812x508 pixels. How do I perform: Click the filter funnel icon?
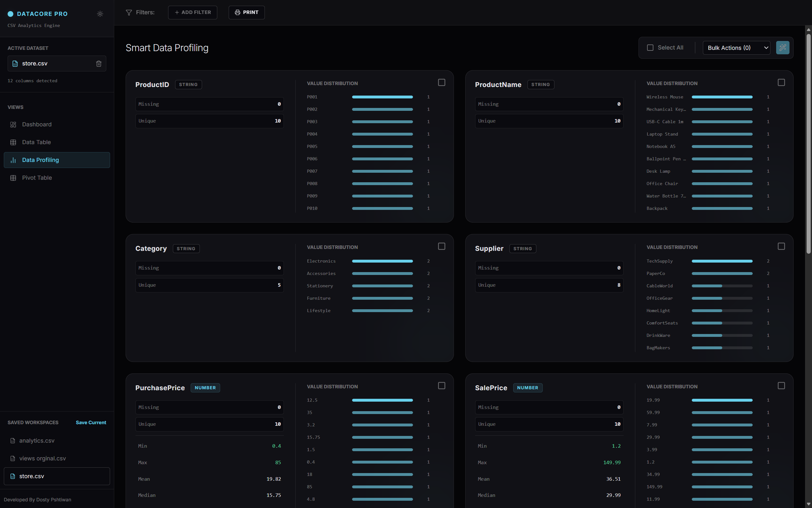click(x=129, y=12)
